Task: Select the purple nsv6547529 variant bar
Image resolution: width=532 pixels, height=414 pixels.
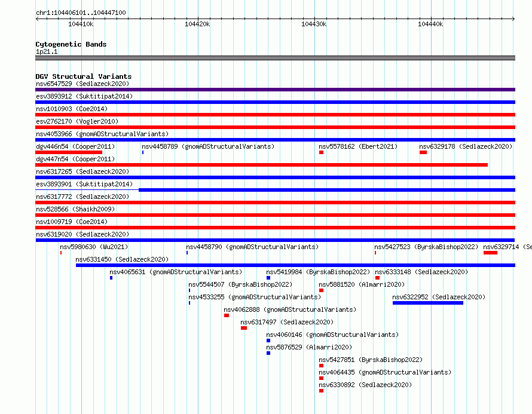Action: tap(275, 90)
